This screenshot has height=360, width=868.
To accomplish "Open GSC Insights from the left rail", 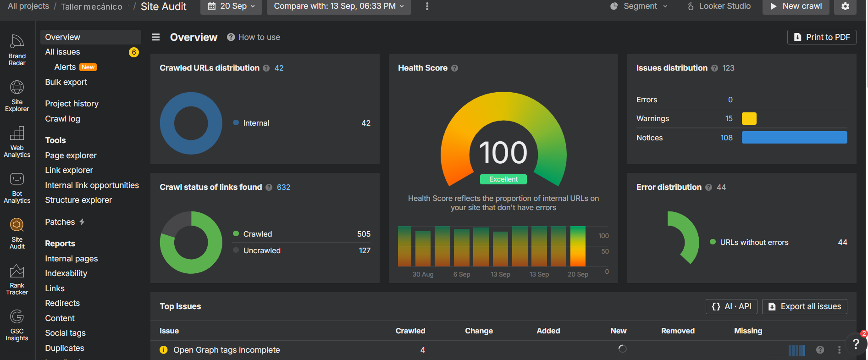I will click(17, 325).
